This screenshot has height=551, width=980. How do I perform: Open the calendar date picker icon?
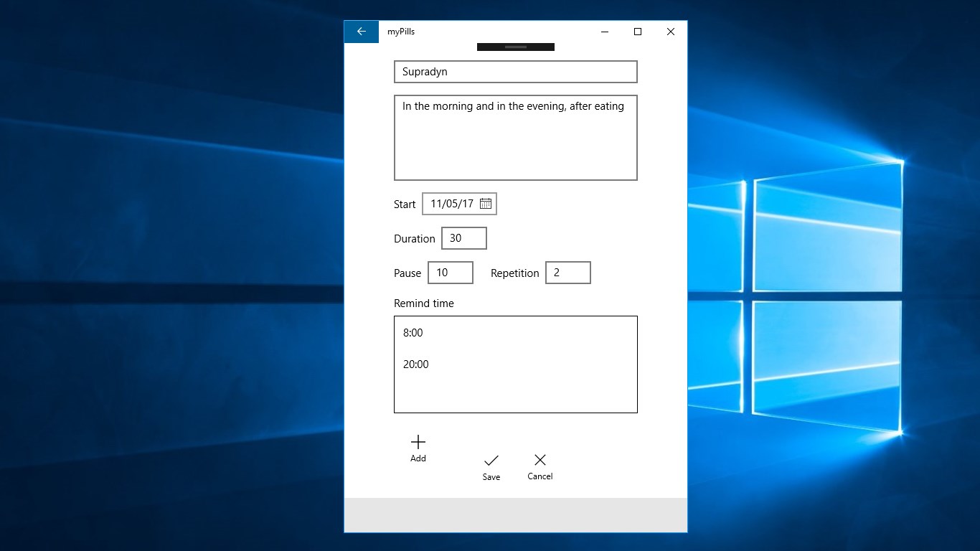pos(485,204)
